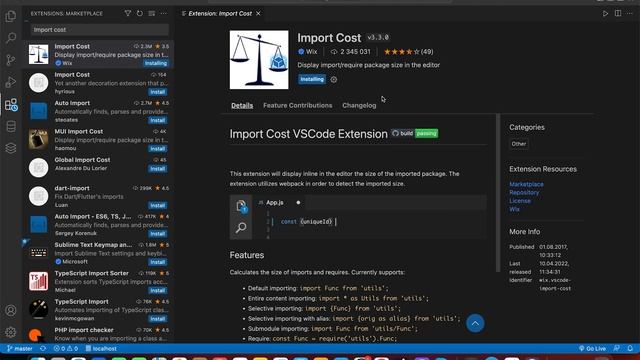Click the Import Cost scales logo
This screenshot has height=360, width=640.
259,60
